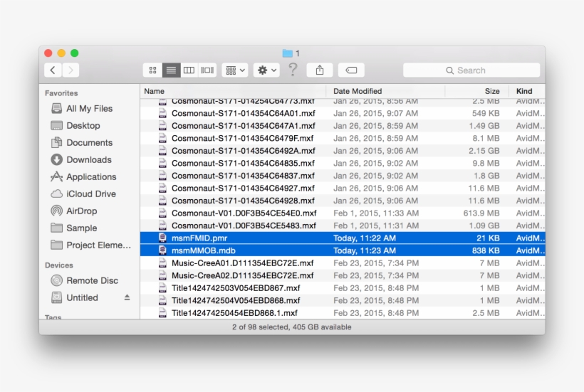Click the msmMMOB.mdb file icon

[162, 250]
